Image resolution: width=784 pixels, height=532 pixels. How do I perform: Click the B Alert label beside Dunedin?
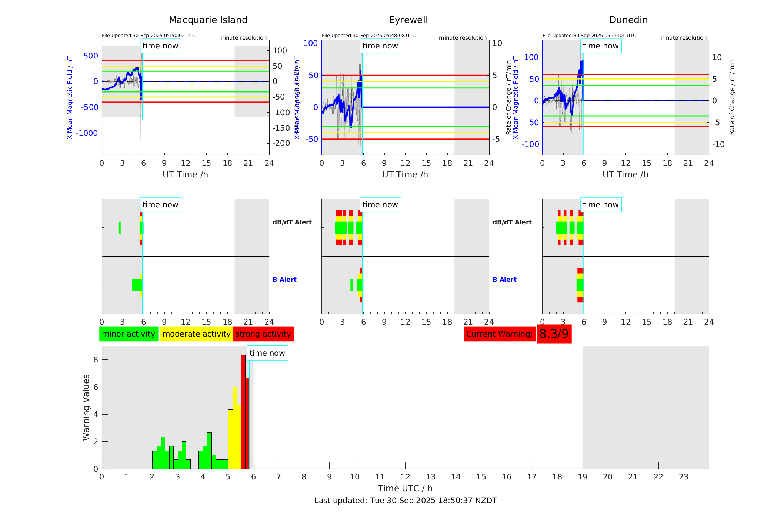(504, 280)
